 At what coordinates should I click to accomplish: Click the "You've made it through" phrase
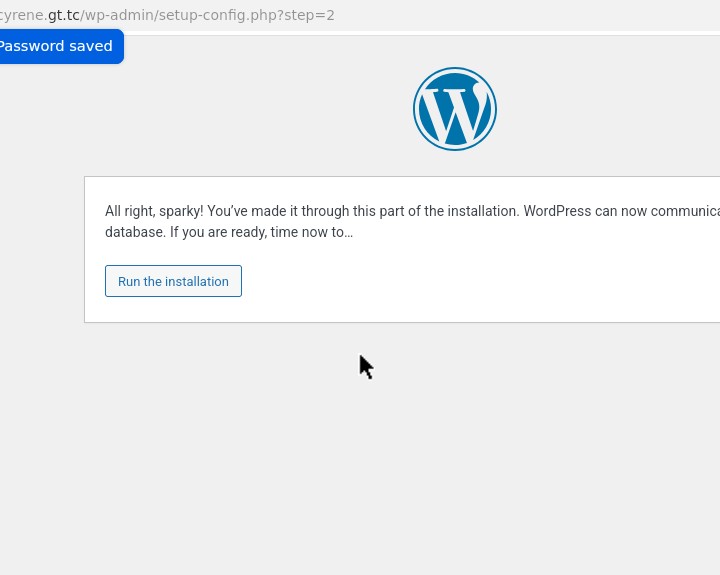coord(276,211)
